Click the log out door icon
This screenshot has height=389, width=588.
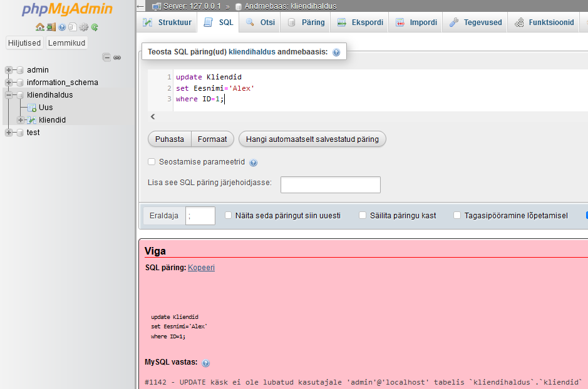click(51, 27)
